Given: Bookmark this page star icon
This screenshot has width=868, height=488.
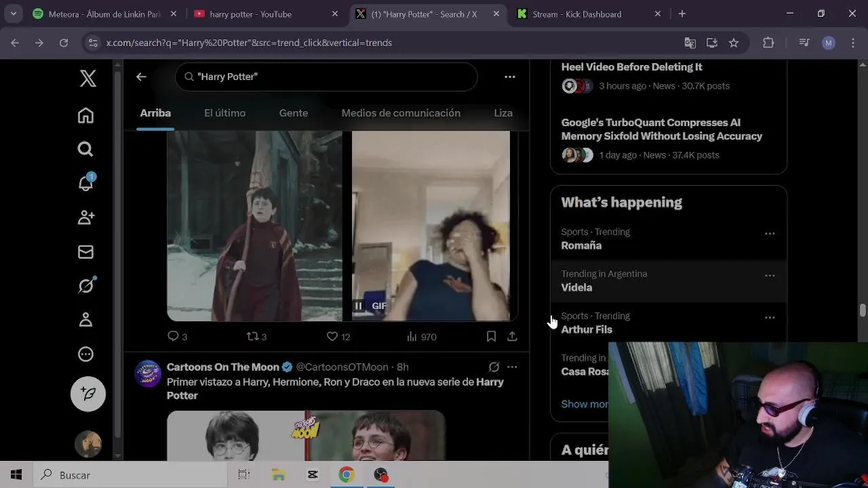Looking at the screenshot, I should click(734, 43).
